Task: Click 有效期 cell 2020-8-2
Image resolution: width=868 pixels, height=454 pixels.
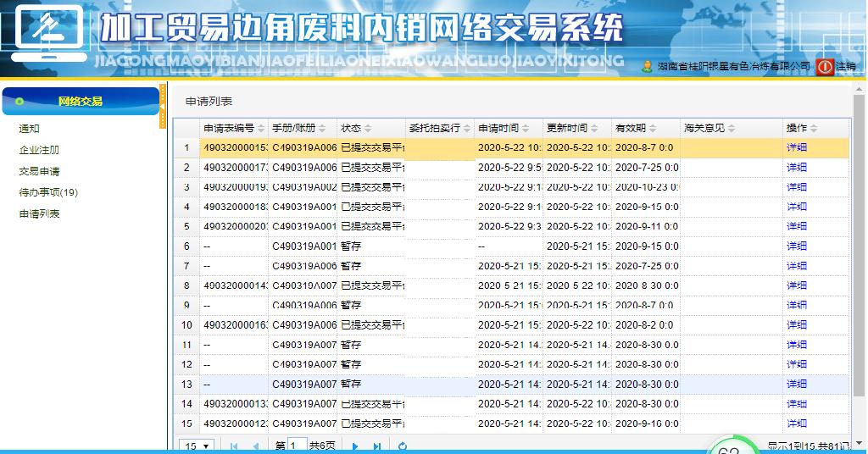Action: (646, 324)
